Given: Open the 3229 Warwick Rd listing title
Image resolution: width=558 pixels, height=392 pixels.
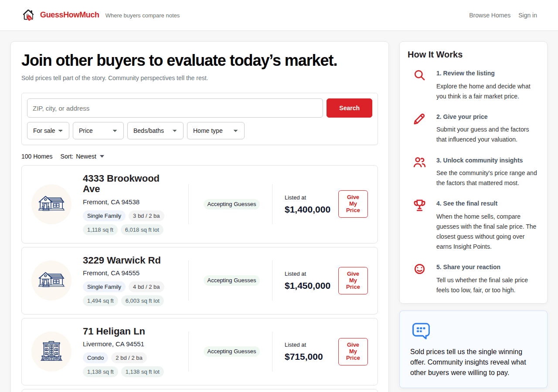Looking at the screenshot, I should pos(122,260).
